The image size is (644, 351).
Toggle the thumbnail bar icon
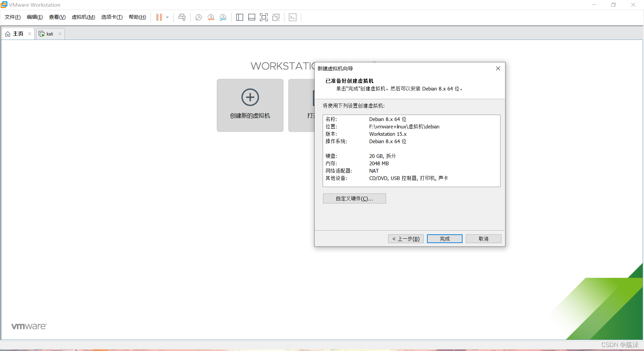[252, 17]
